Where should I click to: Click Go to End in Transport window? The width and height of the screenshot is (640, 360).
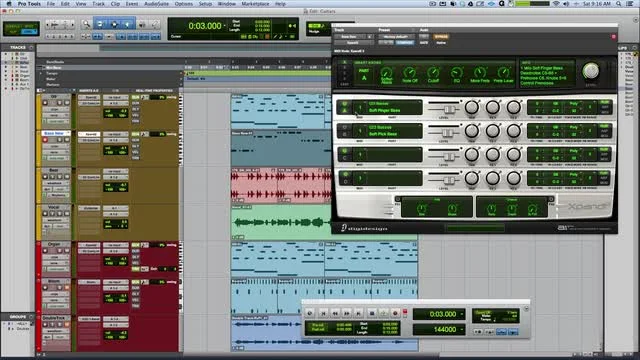pyautogui.click(x=358, y=313)
